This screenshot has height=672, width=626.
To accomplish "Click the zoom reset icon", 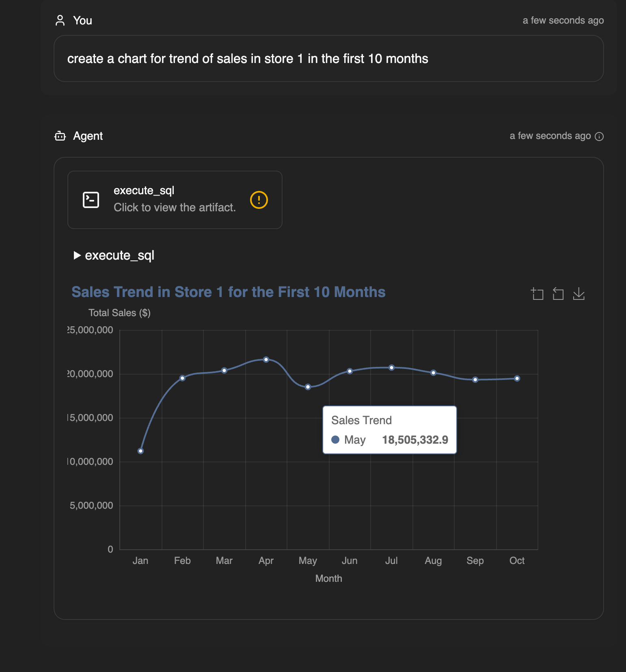I will point(558,293).
